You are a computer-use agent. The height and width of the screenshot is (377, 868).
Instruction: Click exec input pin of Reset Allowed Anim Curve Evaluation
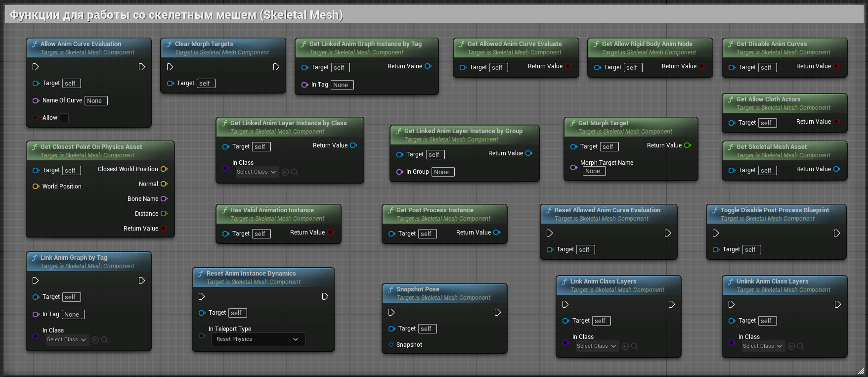pos(550,233)
